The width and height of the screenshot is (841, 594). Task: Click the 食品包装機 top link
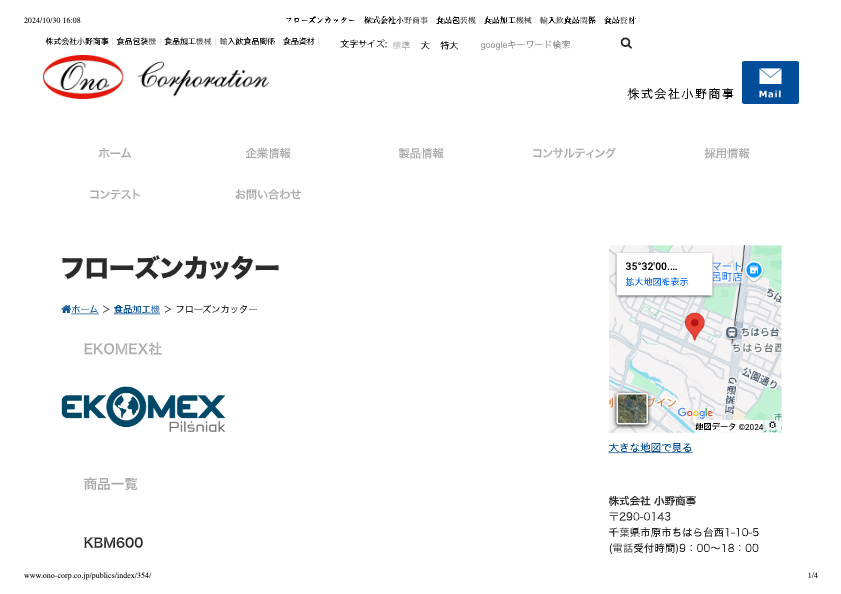pyautogui.click(x=136, y=41)
